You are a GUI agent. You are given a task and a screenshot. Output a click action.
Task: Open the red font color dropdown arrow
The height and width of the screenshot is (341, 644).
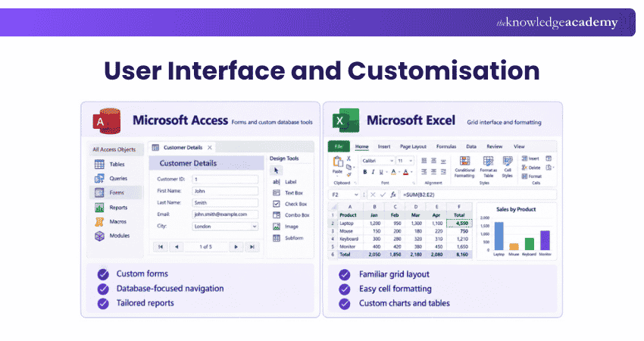click(x=411, y=172)
